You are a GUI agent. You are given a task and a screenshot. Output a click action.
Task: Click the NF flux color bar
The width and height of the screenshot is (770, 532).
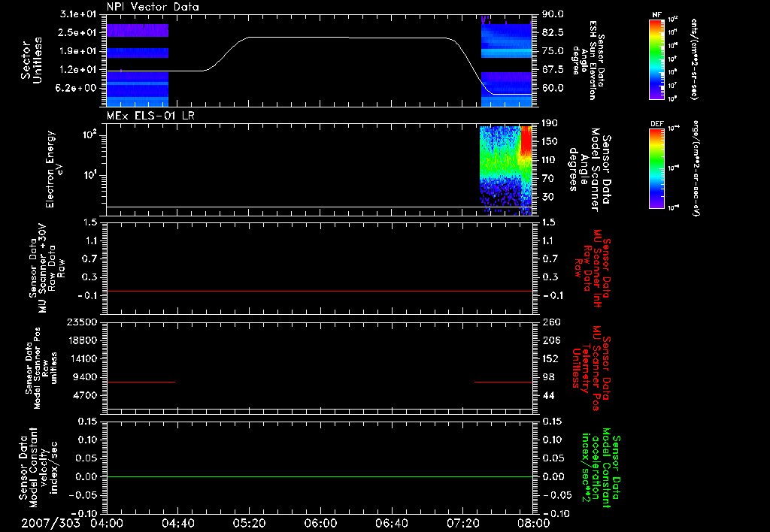click(656, 59)
